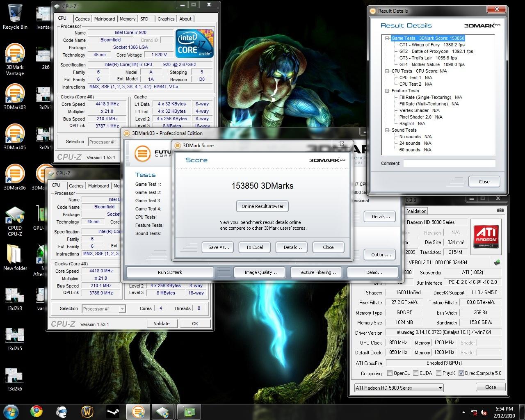Collapse the Feature Tests tree node

click(x=387, y=91)
